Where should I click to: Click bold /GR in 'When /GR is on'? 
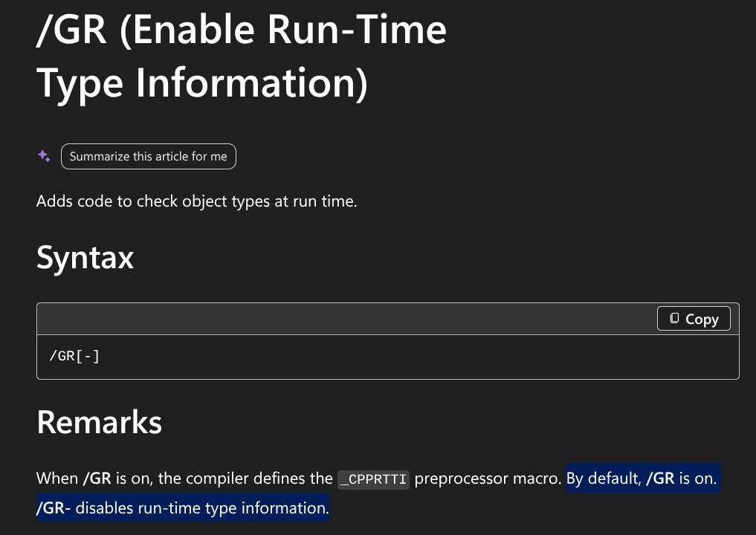97,478
